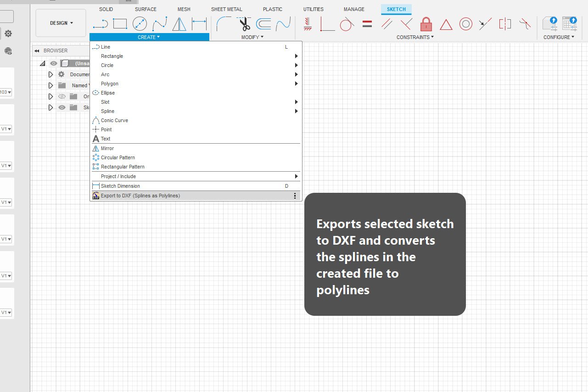The height and width of the screenshot is (392, 588).
Task: Choose Line from the Create menu
Action: pos(196,47)
